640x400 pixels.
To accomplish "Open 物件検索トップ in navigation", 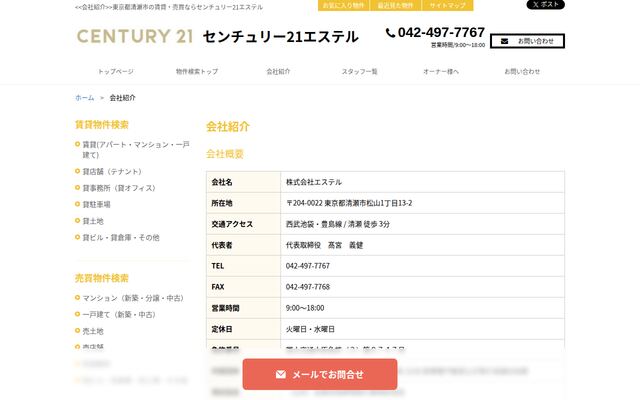I will pos(197,71).
